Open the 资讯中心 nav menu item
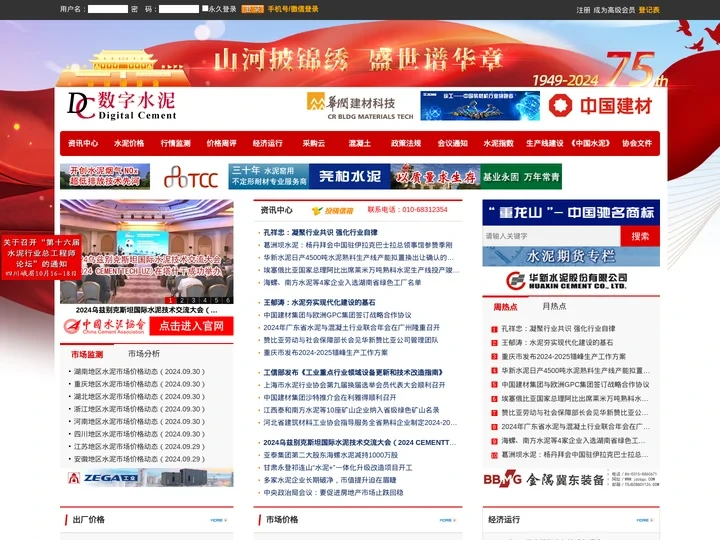 pos(83,143)
